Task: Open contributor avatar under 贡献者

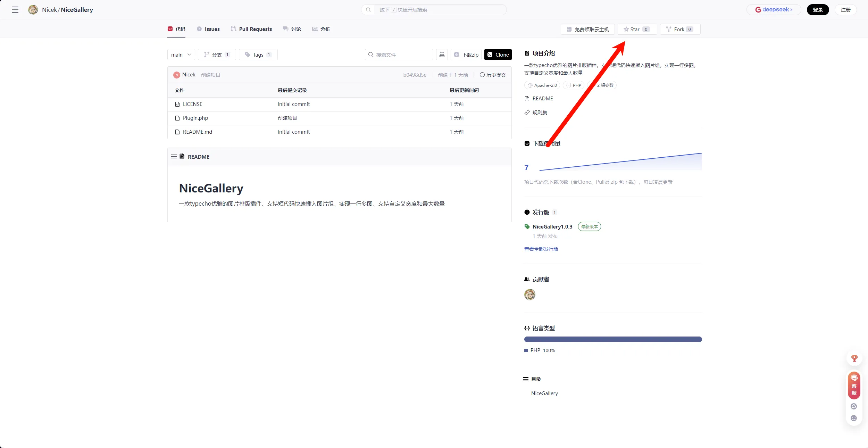Action: click(529, 294)
